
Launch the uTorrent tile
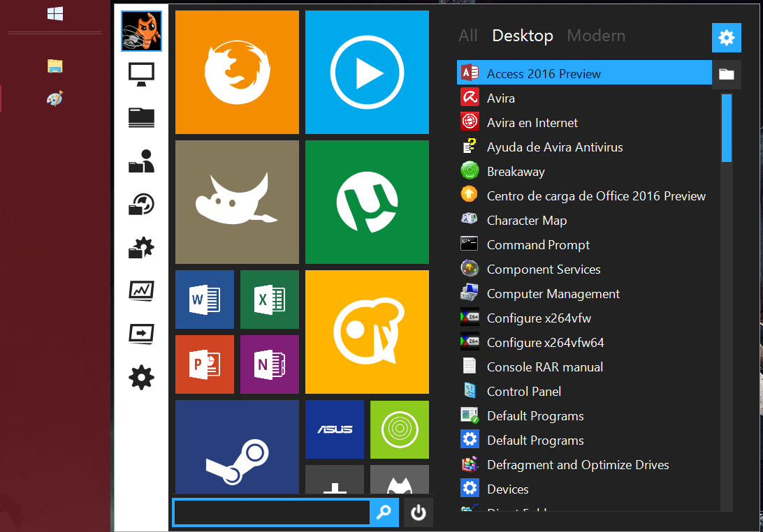367,202
